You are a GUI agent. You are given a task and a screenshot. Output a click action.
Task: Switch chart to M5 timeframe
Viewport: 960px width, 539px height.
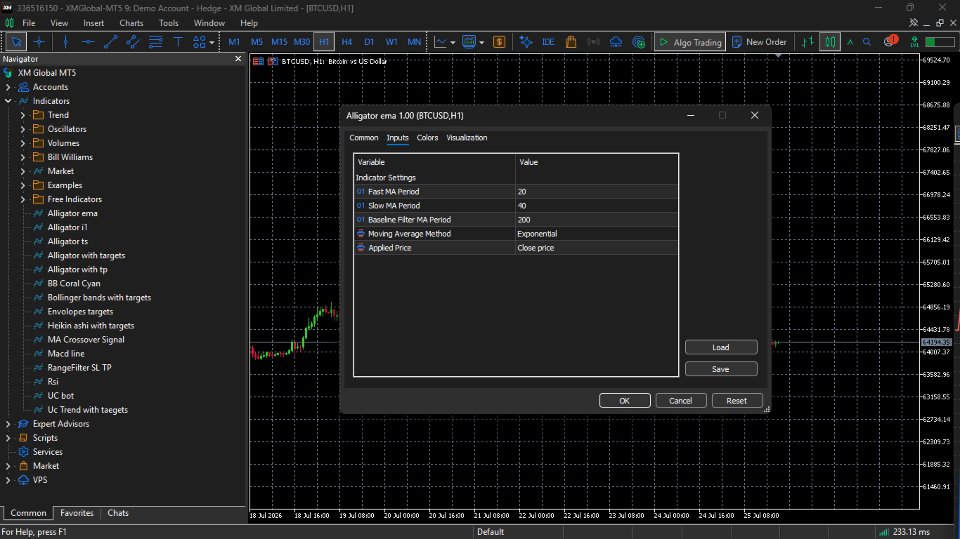(257, 42)
